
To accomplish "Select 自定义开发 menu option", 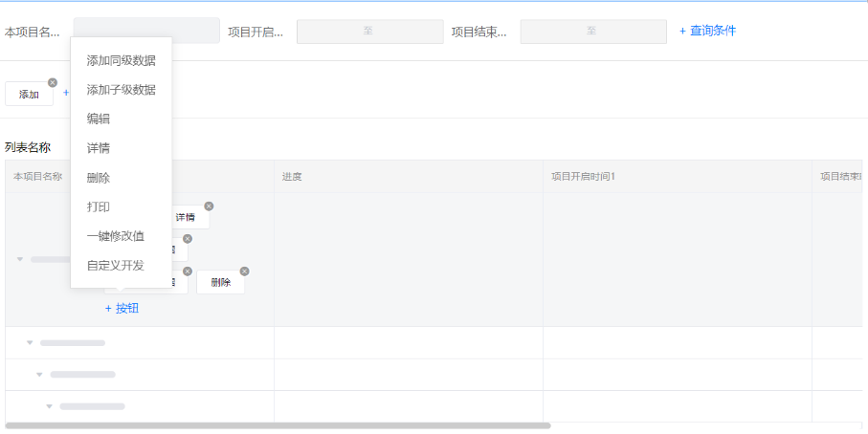I will [115, 265].
